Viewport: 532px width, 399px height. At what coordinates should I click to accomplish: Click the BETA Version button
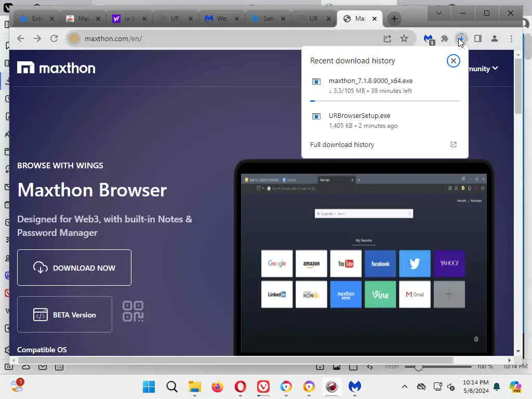click(64, 314)
